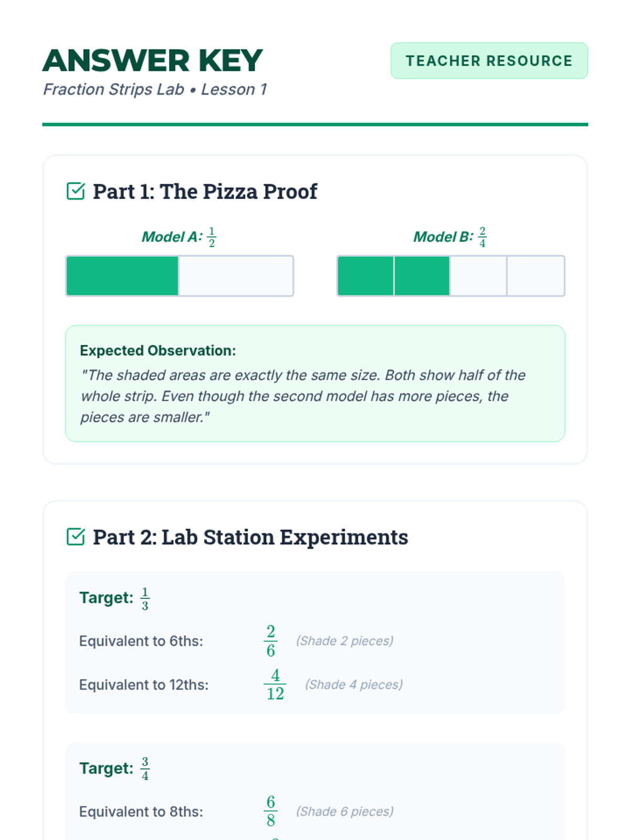
Task: Click the shaded half of Model A
Action: [x=122, y=276]
